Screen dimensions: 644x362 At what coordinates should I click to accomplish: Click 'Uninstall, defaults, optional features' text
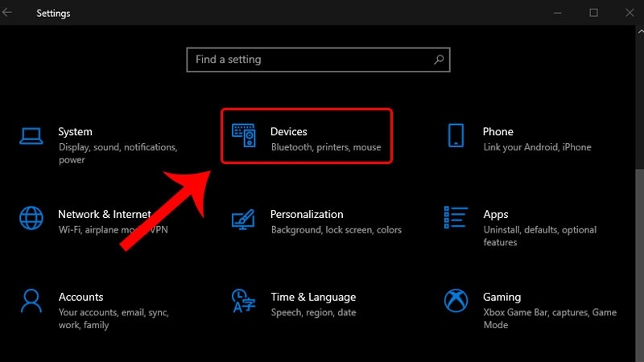click(539, 236)
